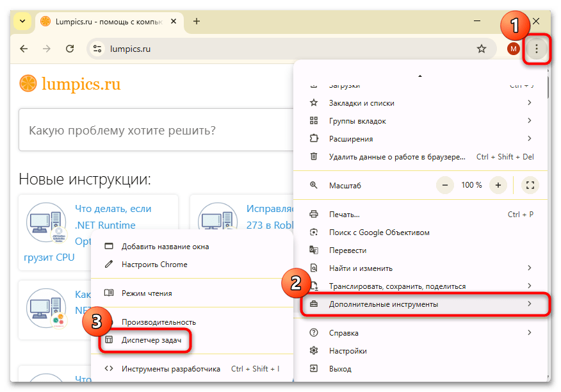Click the orange lumpics.ru logo icon

point(28,83)
